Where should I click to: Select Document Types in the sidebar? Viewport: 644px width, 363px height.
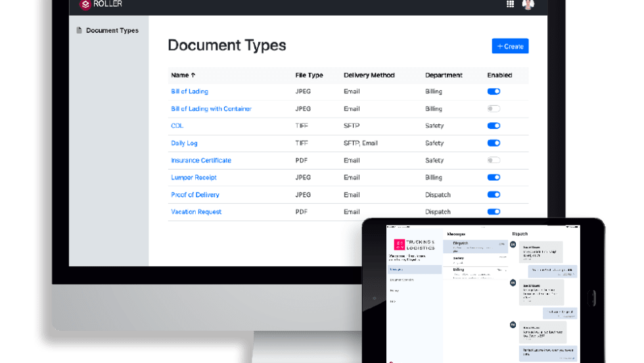click(112, 30)
